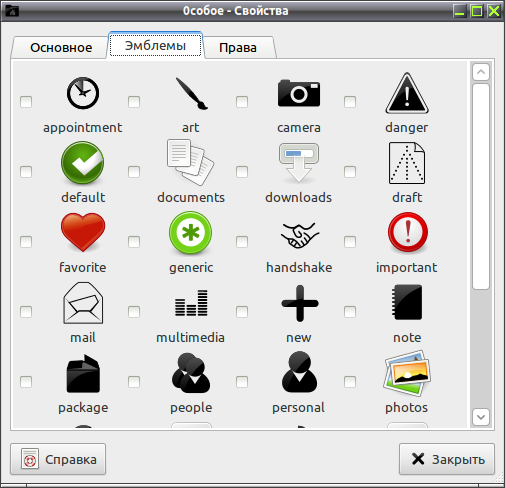Click the Справка help button

click(x=58, y=459)
